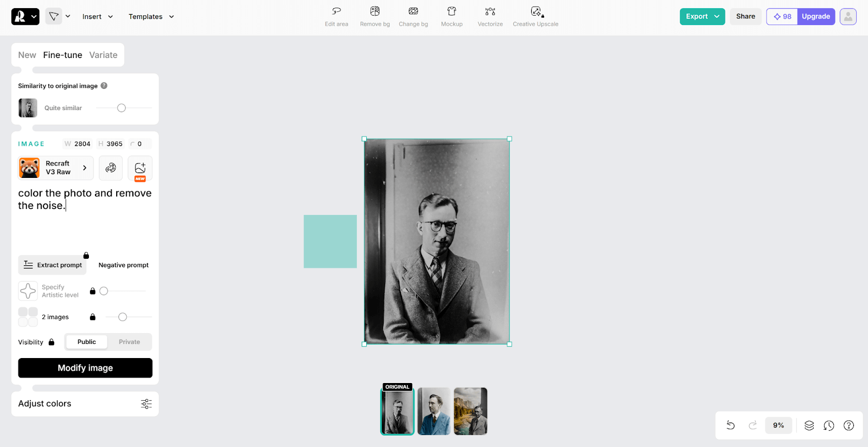The height and width of the screenshot is (447, 868).
Task: Open the history clock icon
Action: tap(829, 425)
